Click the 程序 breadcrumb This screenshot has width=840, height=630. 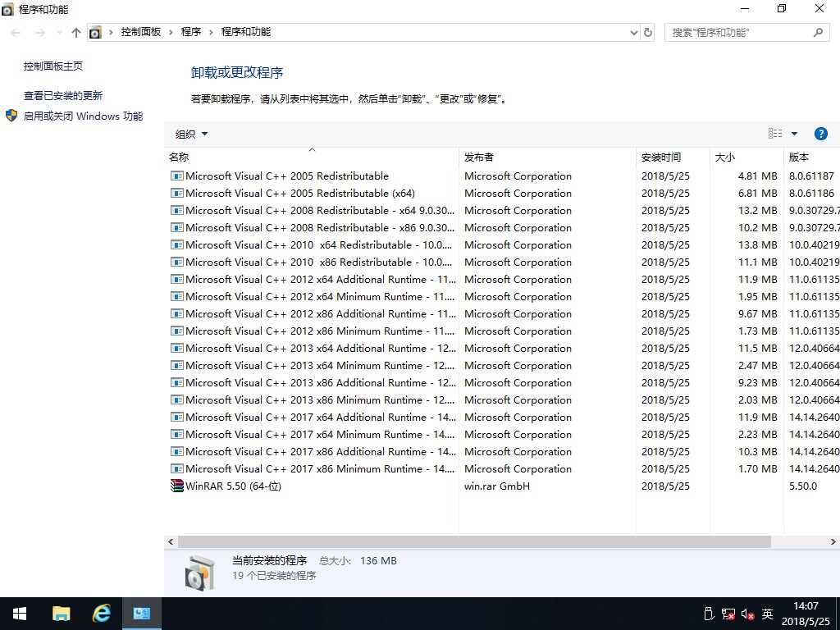pyautogui.click(x=190, y=32)
